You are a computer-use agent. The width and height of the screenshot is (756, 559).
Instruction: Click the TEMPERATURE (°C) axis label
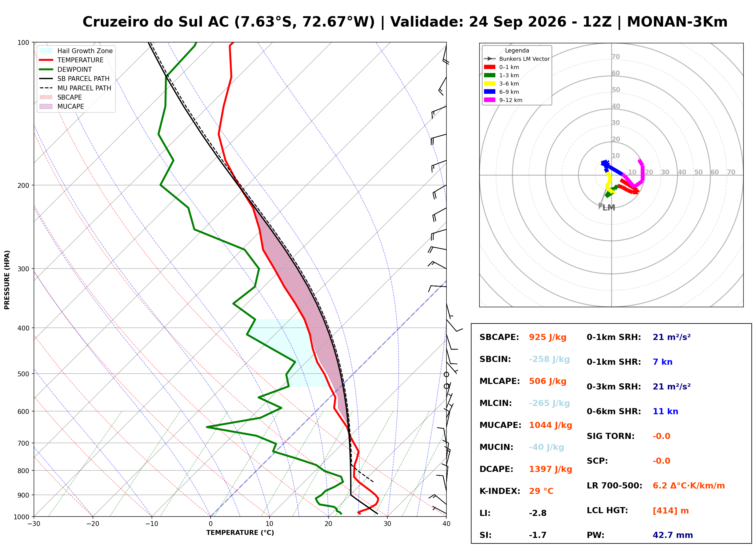(x=240, y=533)
